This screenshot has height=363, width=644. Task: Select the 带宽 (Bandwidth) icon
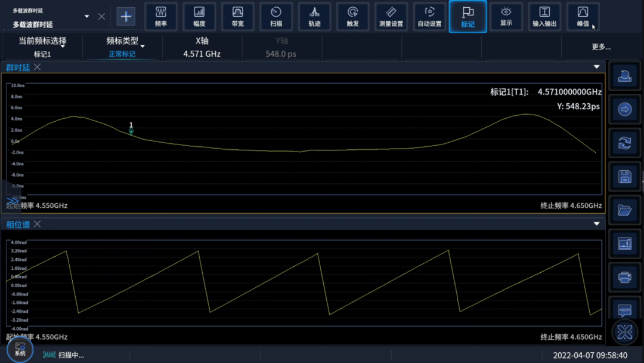(237, 16)
